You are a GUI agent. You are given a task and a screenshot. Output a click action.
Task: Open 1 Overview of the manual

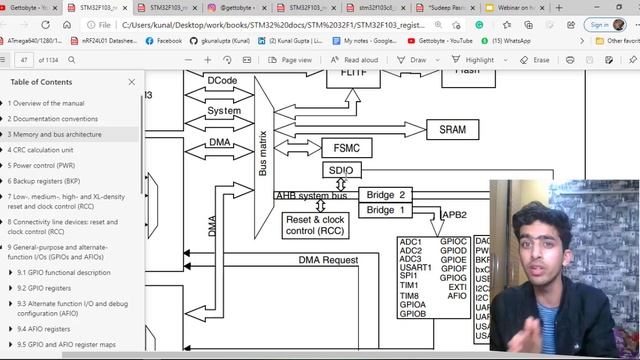click(46, 103)
